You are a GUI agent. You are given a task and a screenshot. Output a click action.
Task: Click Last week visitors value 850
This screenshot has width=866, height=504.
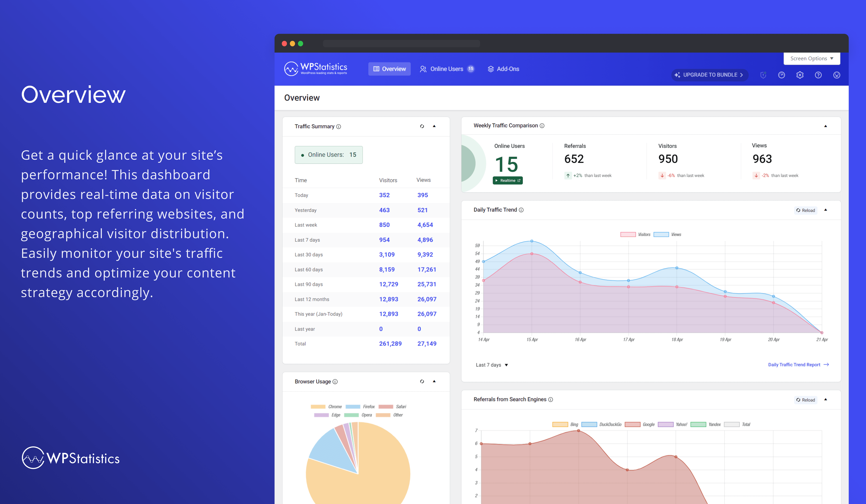pos(384,225)
